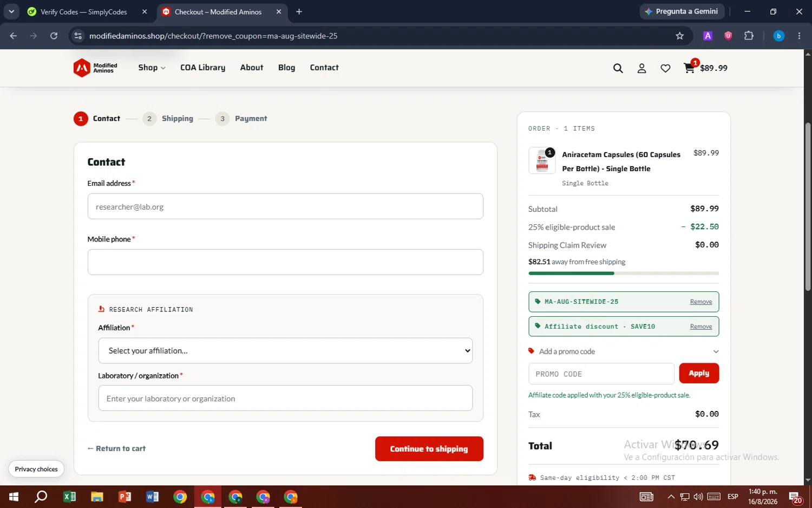The width and height of the screenshot is (812, 508).
Task: Go back to the previous page
Action: (x=14, y=36)
